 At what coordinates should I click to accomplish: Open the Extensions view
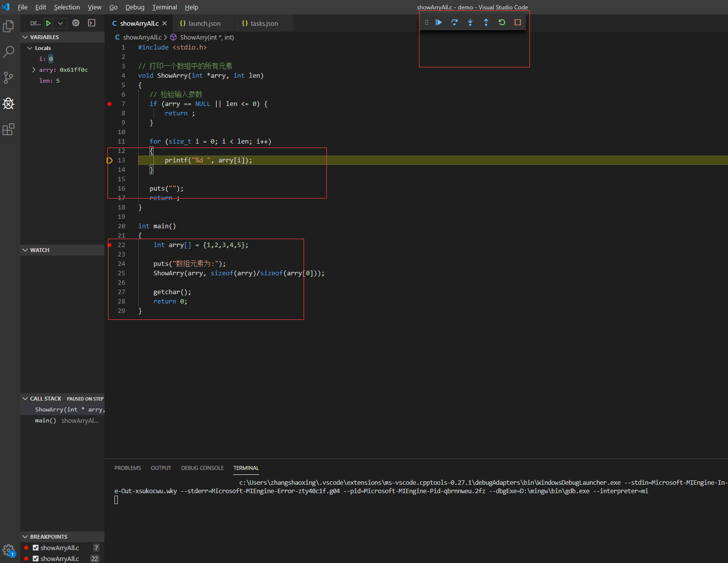point(8,129)
